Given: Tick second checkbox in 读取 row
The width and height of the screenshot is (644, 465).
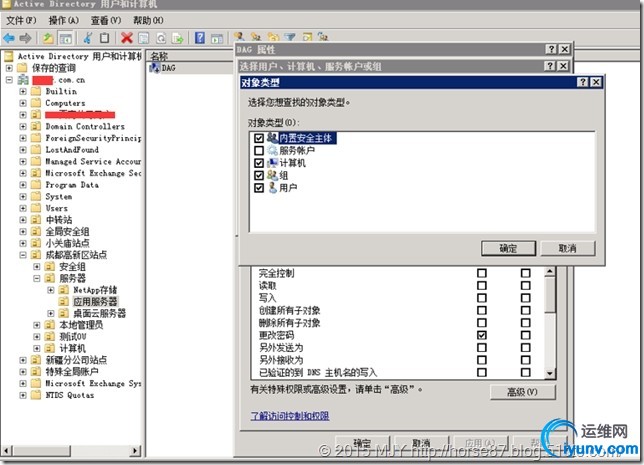Looking at the screenshot, I should tap(525, 285).
